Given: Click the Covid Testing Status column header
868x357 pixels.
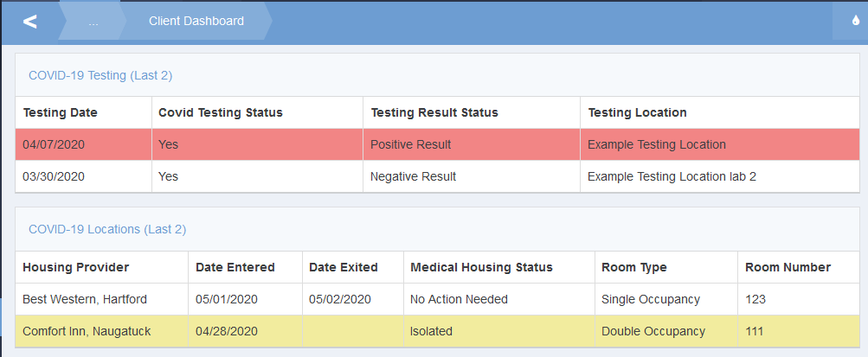Looking at the screenshot, I should (x=221, y=112).
